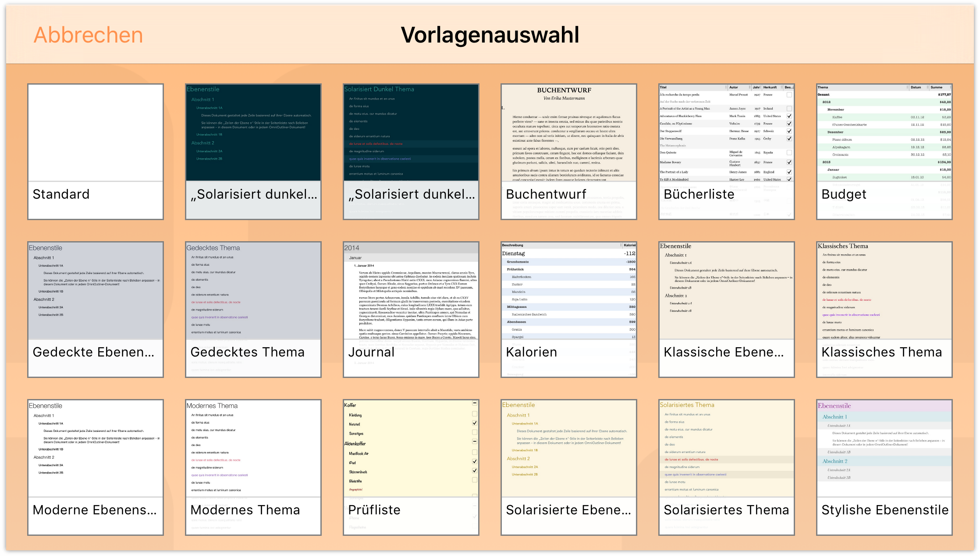Image resolution: width=980 pixels, height=556 pixels.
Task: Select the template previewing Solarisiert Dunkel Thema
Action: tap(411, 152)
